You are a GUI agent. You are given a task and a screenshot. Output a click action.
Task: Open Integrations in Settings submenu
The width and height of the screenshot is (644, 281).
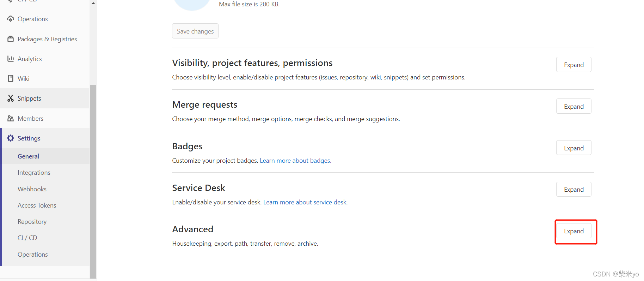coord(34,173)
